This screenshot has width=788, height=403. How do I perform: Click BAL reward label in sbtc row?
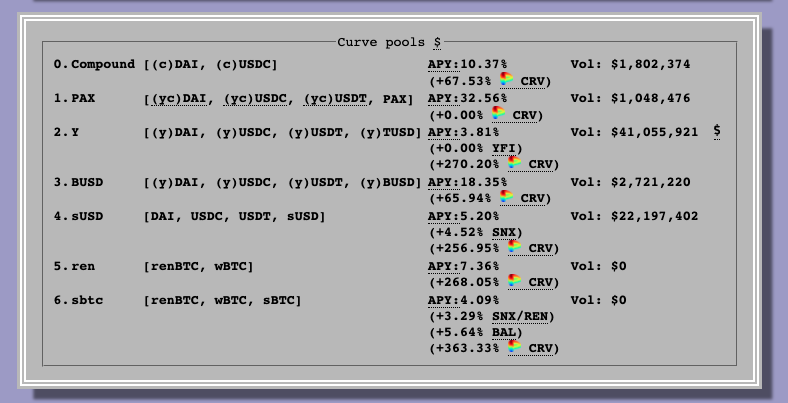click(504, 333)
